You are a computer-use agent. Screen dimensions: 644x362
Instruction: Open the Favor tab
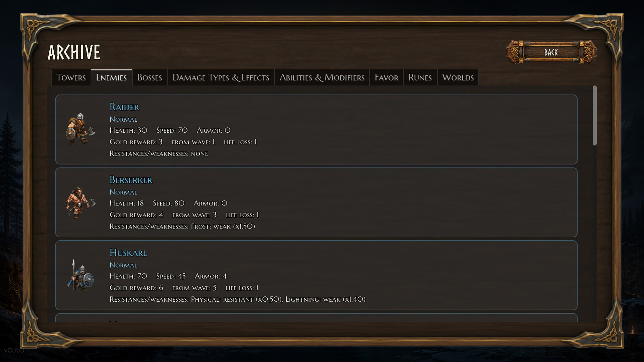[x=386, y=77]
